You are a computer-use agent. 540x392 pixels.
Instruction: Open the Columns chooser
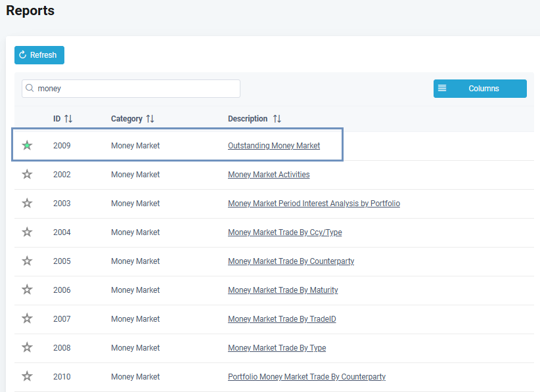[x=480, y=89]
